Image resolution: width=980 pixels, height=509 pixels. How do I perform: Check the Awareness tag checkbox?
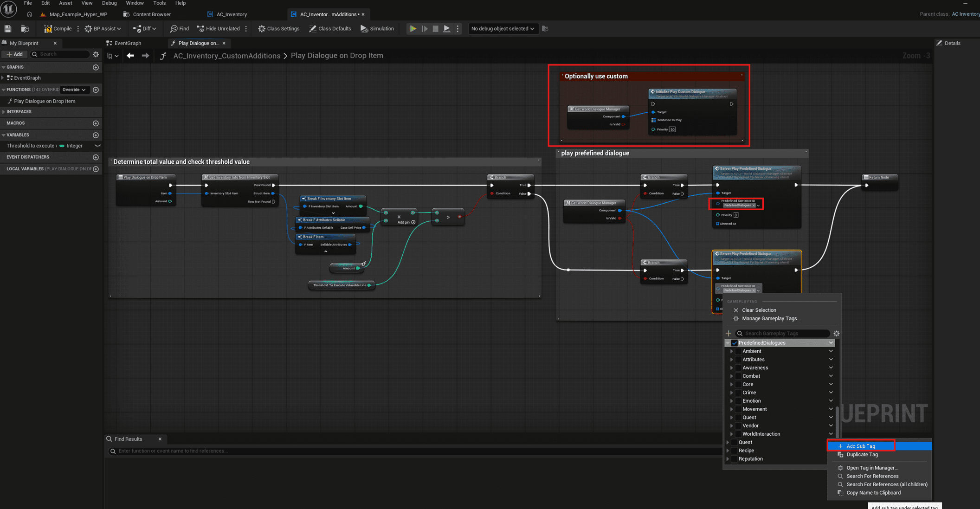pos(738,368)
